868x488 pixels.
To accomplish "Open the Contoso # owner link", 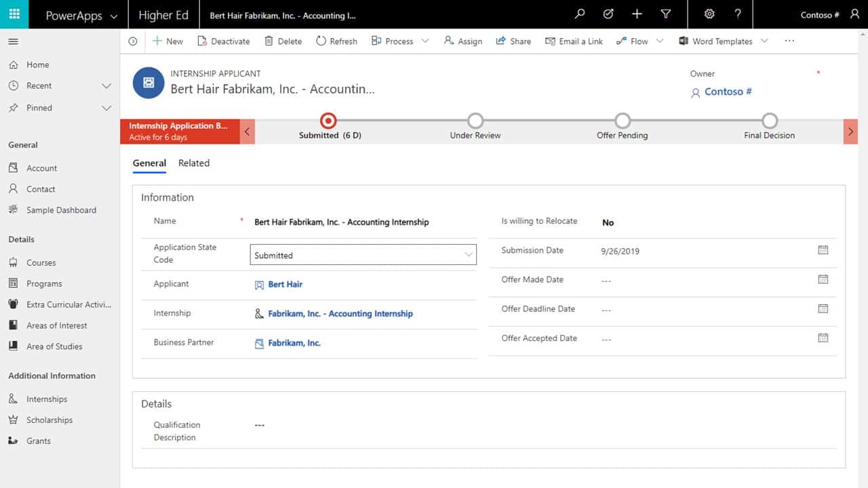I will [728, 91].
